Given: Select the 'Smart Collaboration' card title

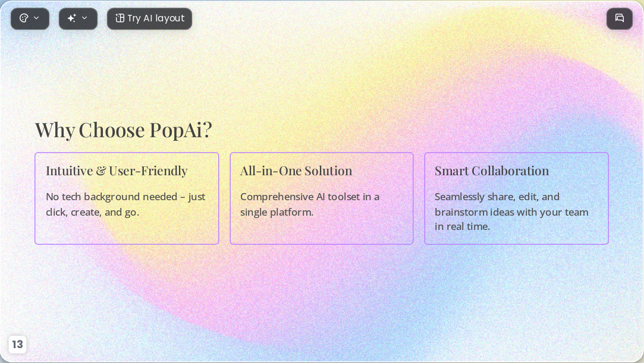Looking at the screenshot, I should pyautogui.click(x=492, y=171).
